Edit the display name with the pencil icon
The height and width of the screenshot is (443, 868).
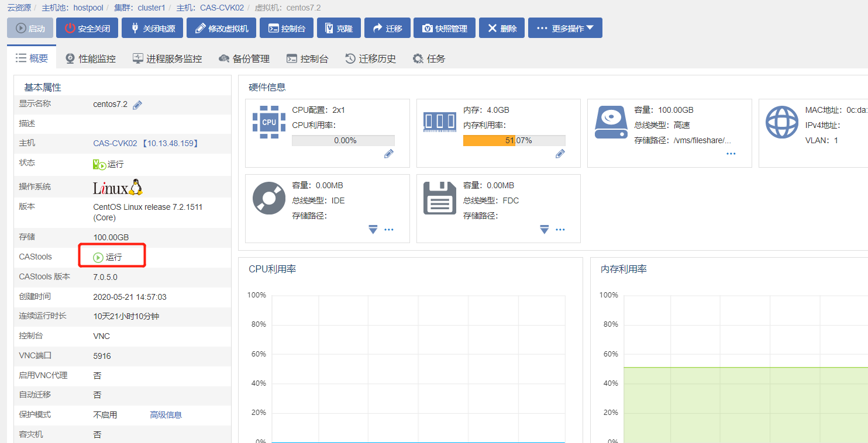point(137,105)
